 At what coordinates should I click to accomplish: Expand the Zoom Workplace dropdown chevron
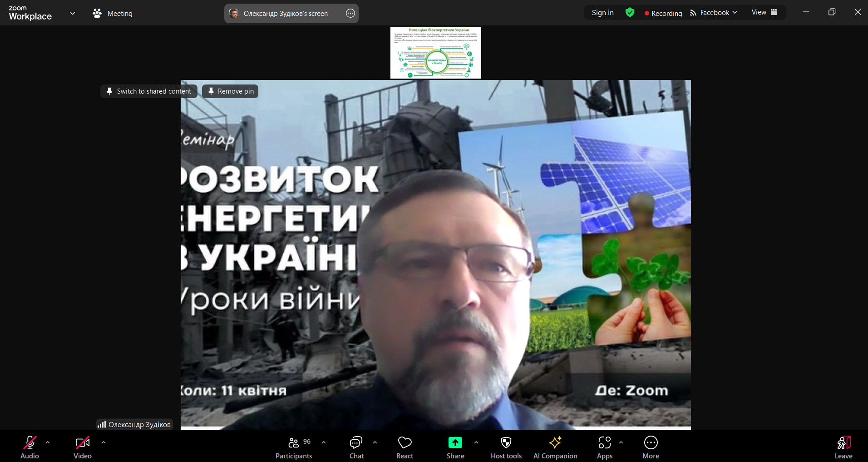pyautogui.click(x=73, y=13)
